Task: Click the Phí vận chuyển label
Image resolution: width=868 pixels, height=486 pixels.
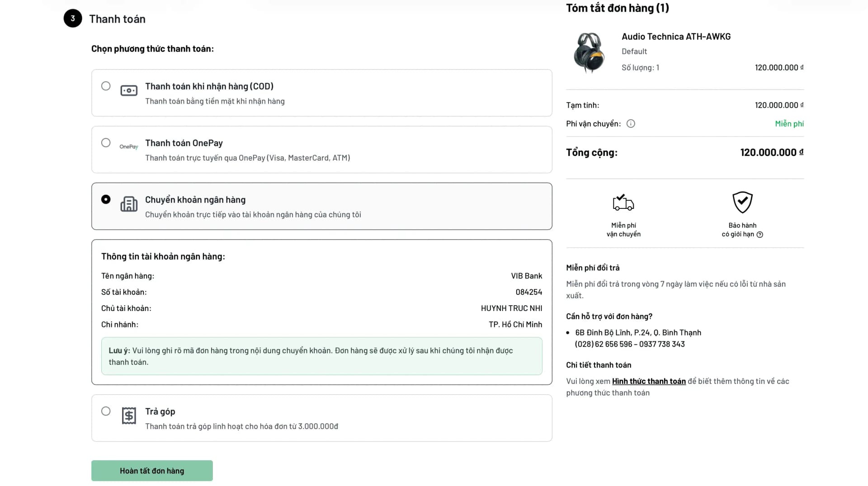Action: [593, 124]
